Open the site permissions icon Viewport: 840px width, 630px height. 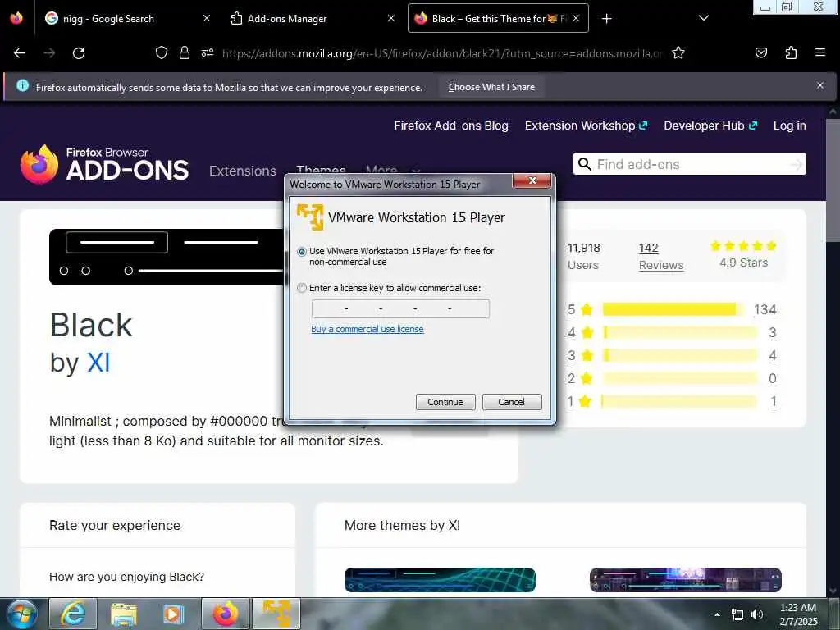(208, 52)
